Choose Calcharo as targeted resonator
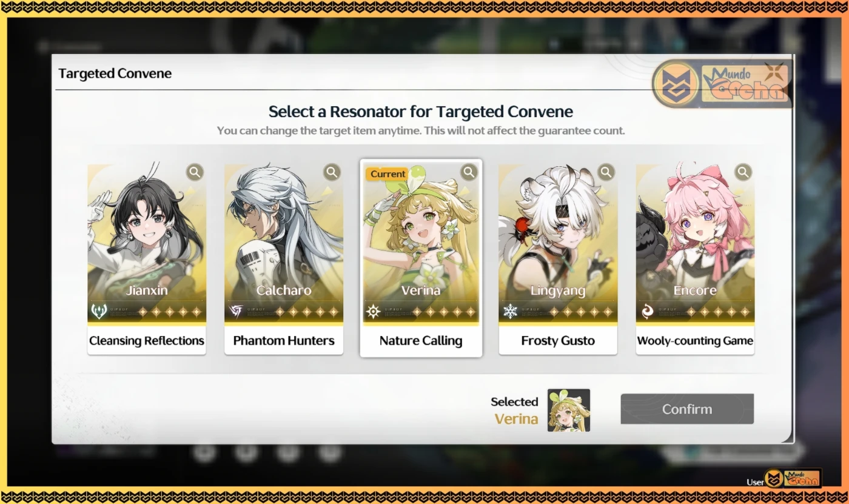Viewport: 849px width, 504px height. pyautogui.click(x=284, y=259)
